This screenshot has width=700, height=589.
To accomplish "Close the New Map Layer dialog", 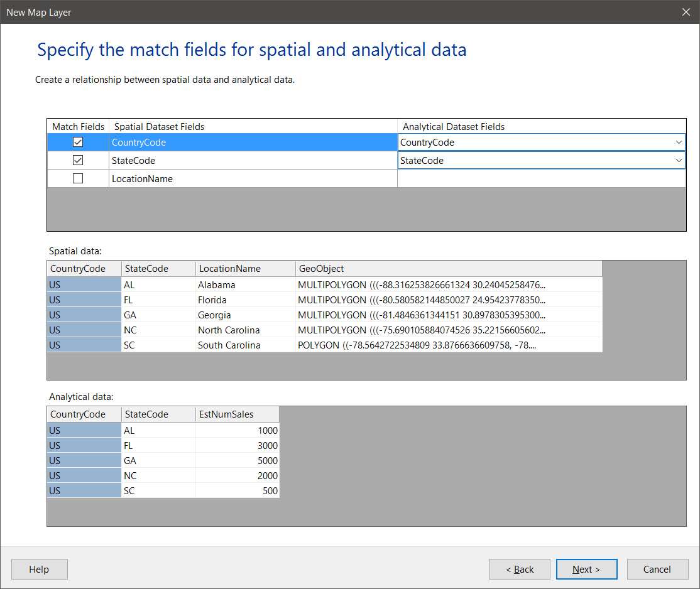I will pyautogui.click(x=686, y=12).
